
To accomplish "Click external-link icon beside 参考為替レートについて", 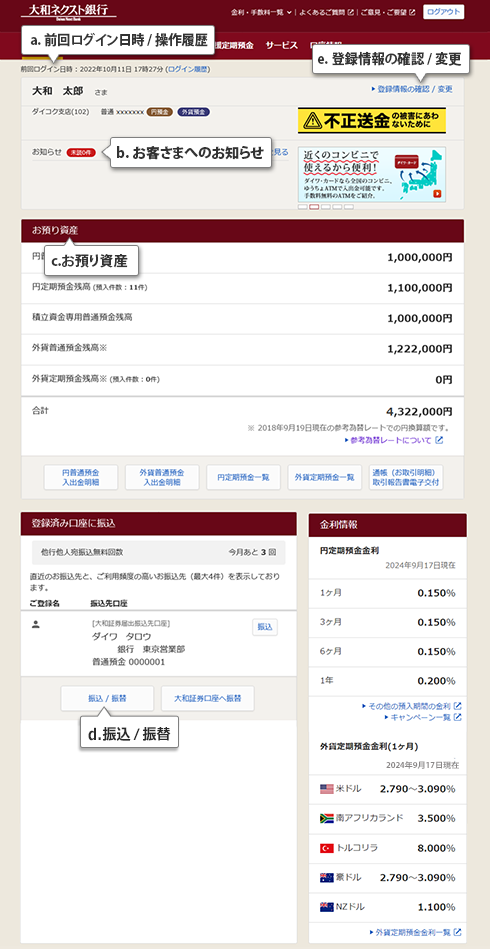I will [439, 440].
